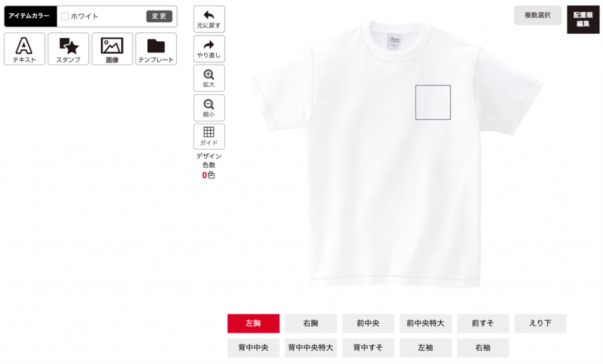Switch to the 左袖 sleeve position
Viewport: 603px width, 364px height.
426,348
